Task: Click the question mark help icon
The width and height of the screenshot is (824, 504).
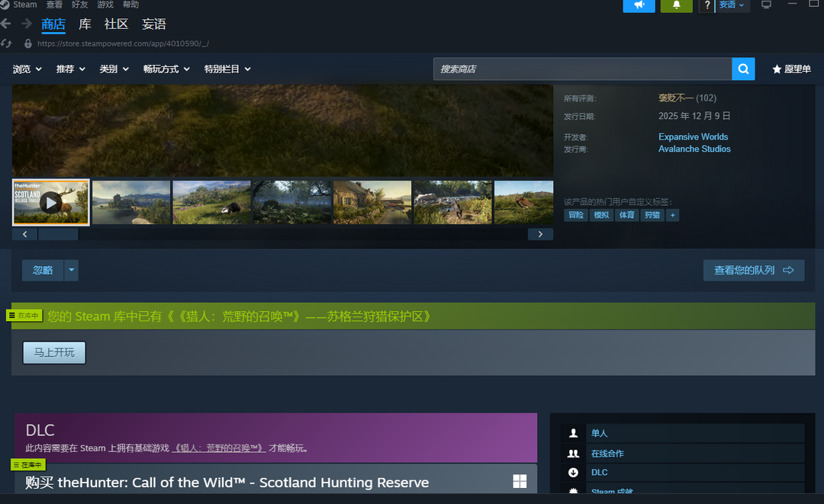Action: coord(707,5)
